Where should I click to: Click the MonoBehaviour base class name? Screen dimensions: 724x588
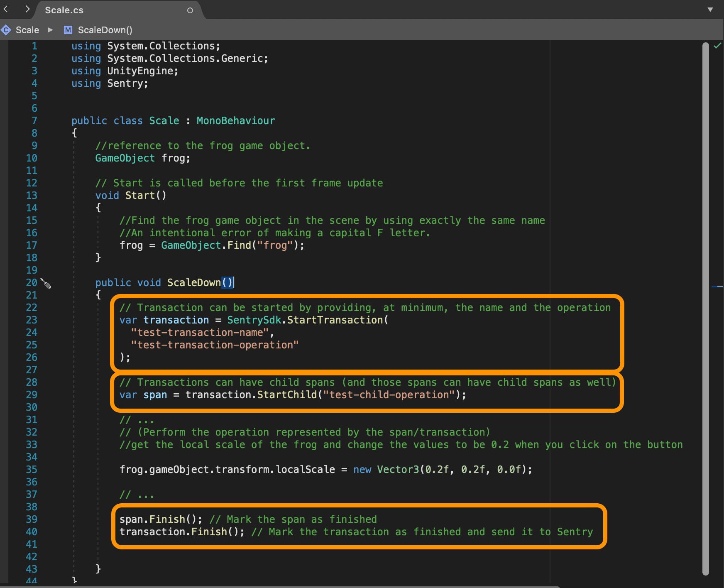coord(236,121)
